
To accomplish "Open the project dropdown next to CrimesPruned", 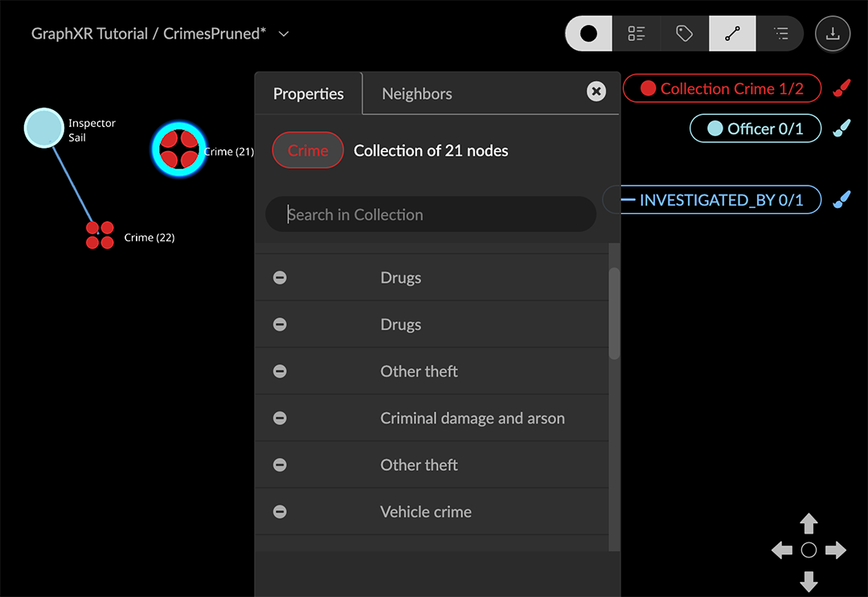I will click(284, 34).
